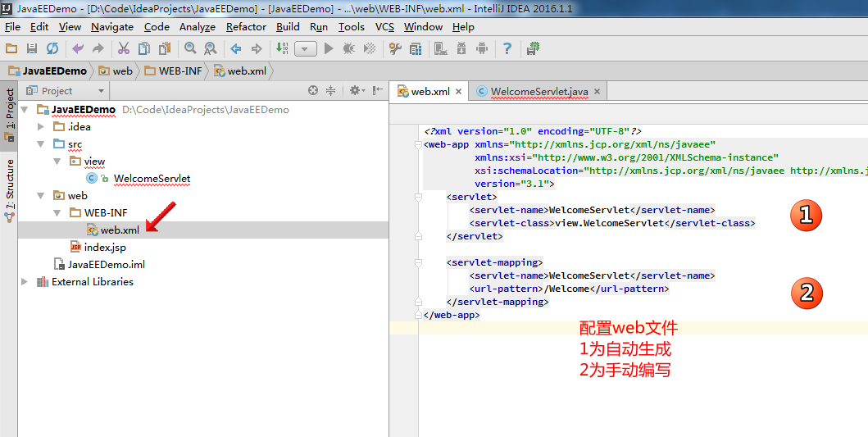Collapse the src folder
This screenshot has width=868, height=437.
coord(40,144)
